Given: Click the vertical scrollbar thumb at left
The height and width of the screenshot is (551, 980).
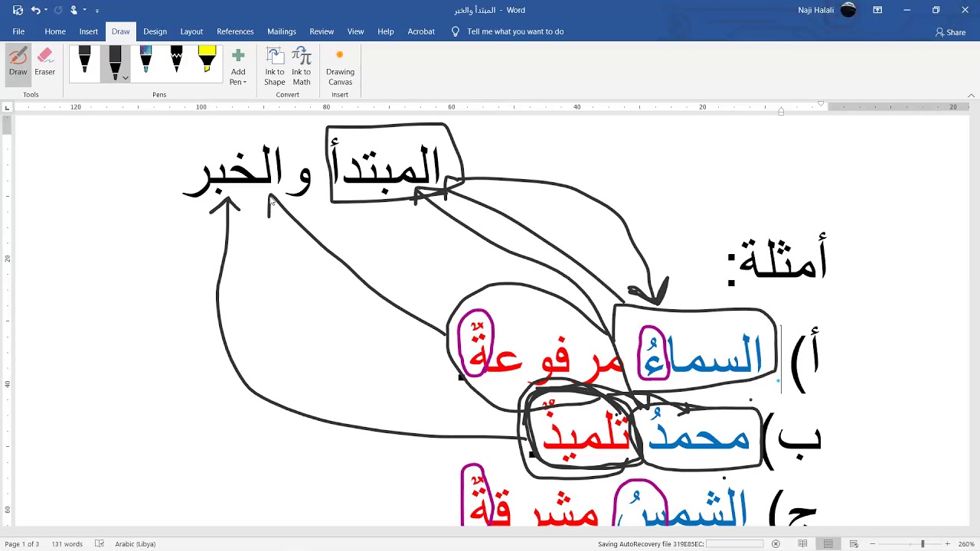Looking at the screenshot, I should [x=7, y=126].
